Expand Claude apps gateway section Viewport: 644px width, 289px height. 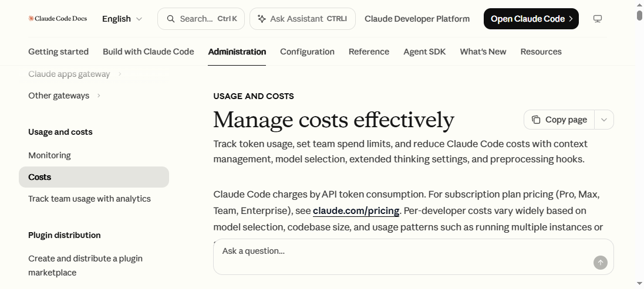[75, 74]
